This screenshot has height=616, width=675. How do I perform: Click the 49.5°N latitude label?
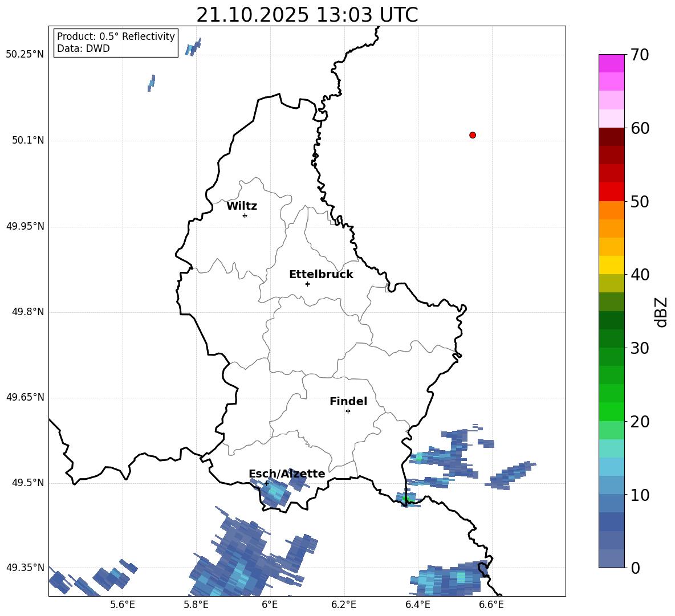pyautogui.click(x=28, y=483)
